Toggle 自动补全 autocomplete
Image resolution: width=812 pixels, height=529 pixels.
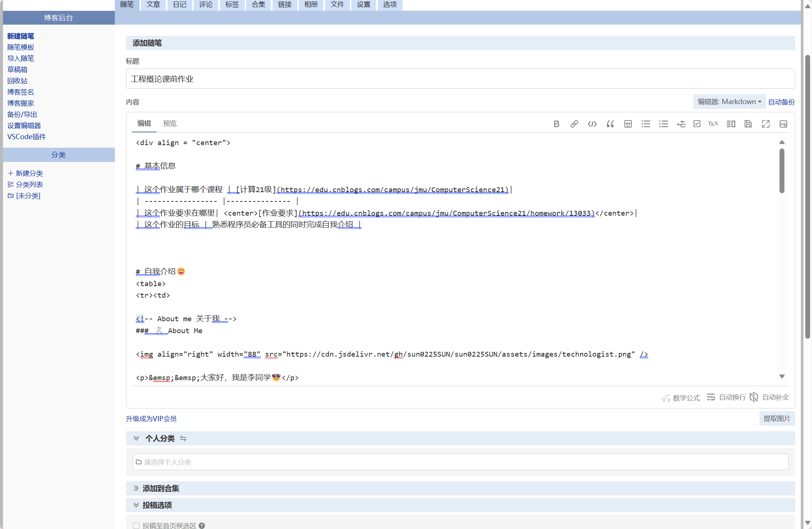[x=769, y=397]
